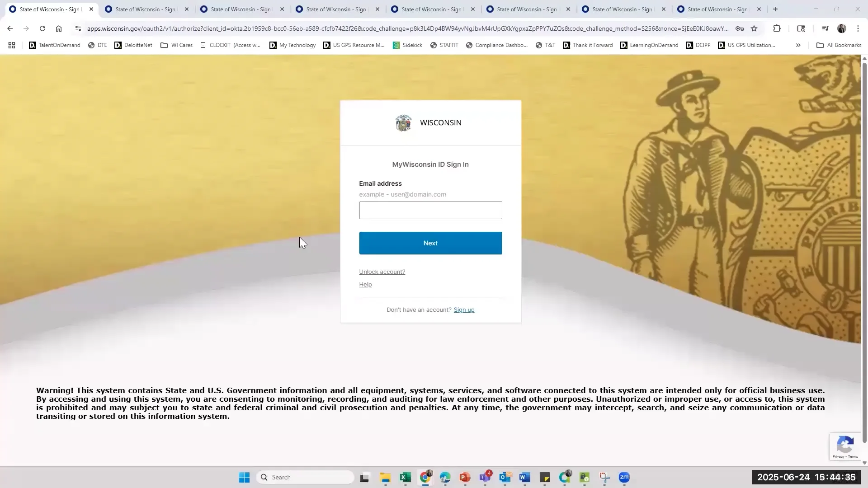Viewport: 868px width, 488px height.
Task: Click the Sign up link
Action: tap(464, 310)
